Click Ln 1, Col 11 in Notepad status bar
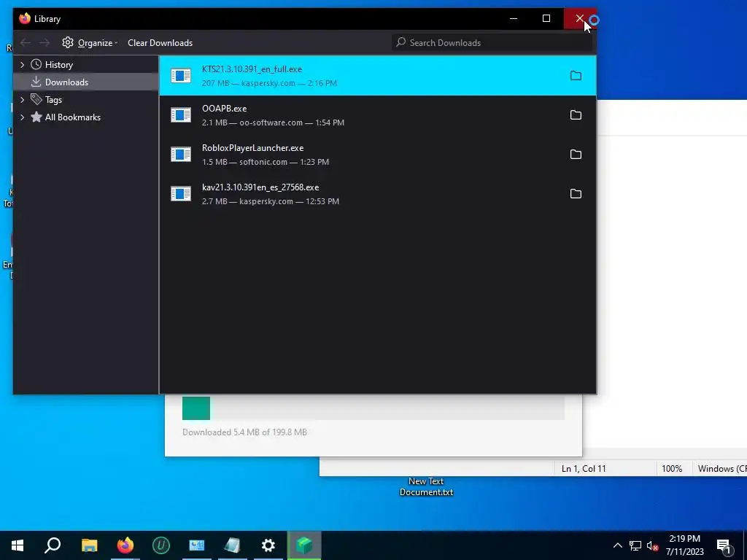The width and height of the screenshot is (747, 560). click(x=584, y=469)
